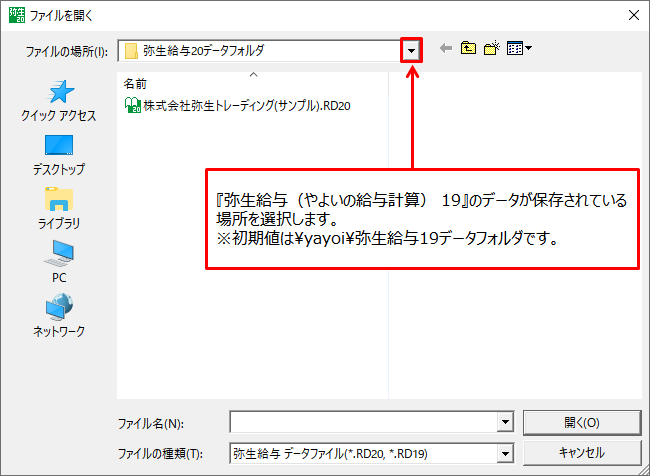Create a new folder icon

(x=492, y=49)
